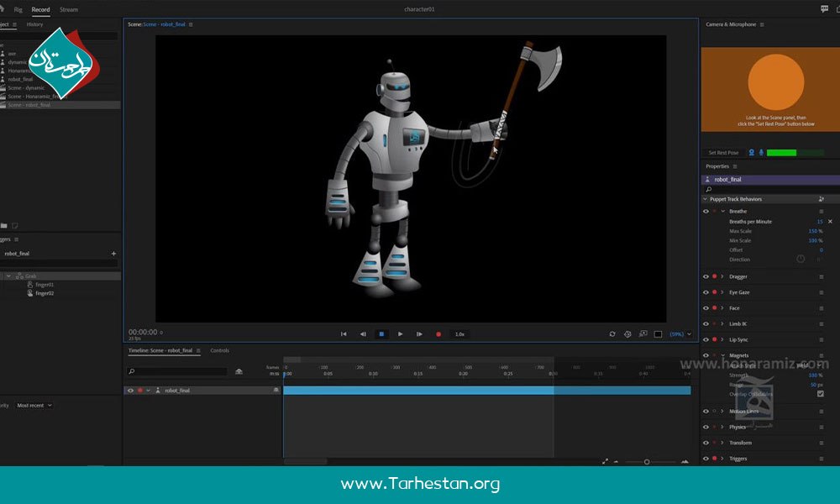Collapse the Magnets behavior section
The height and width of the screenshot is (504, 840).
(x=722, y=355)
